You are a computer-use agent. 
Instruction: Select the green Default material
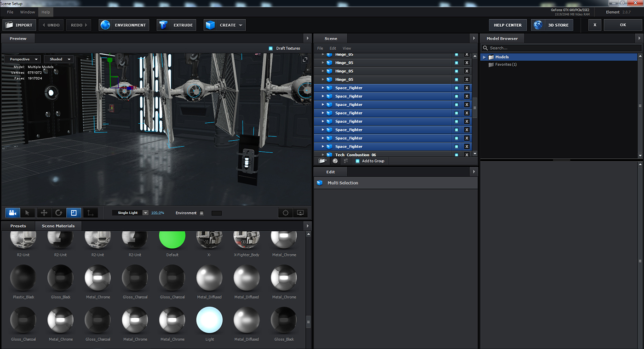172,239
